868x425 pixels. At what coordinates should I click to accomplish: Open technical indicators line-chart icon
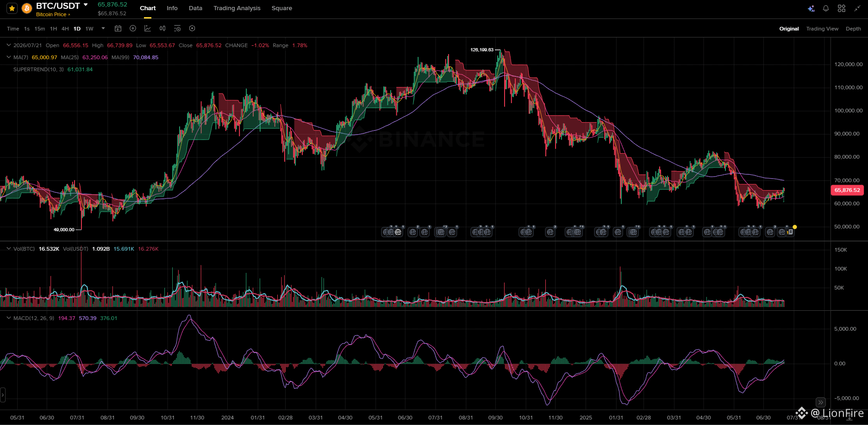click(148, 29)
